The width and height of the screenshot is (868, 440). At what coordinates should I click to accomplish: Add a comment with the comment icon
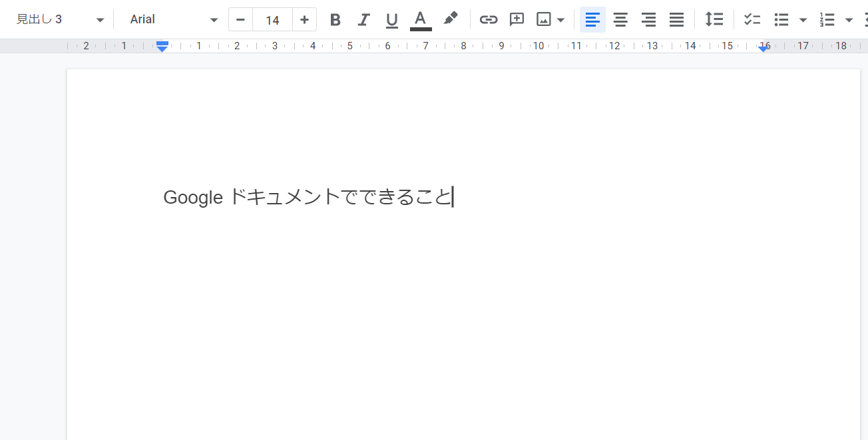point(517,19)
